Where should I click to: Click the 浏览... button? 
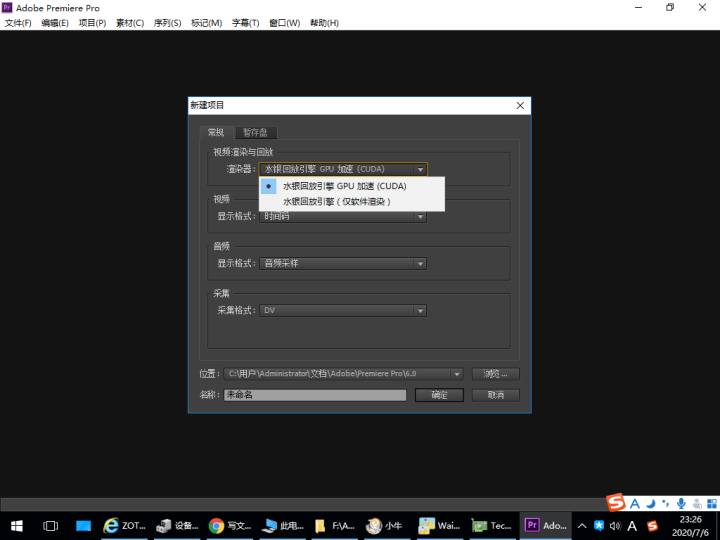click(495, 374)
